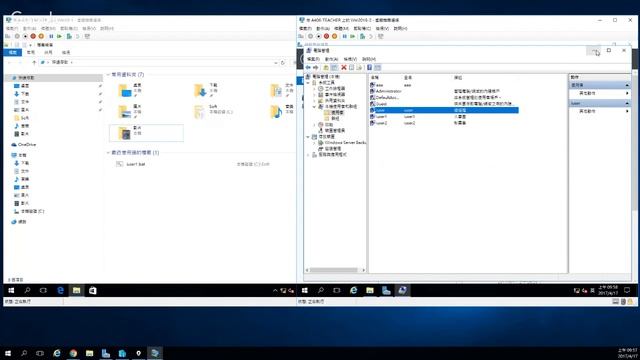The width and height of the screenshot is (640, 360).
Task: Open 檢視(V) menu in Computer Management
Action: pyautogui.click(x=350, y=59)
